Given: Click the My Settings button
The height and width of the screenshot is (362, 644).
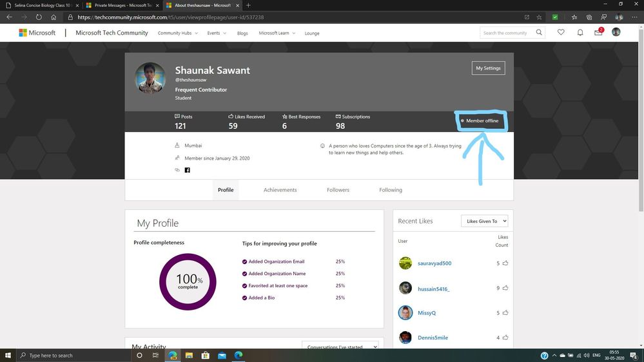Looking at the screenshot, I should click(x=489, y=68).
